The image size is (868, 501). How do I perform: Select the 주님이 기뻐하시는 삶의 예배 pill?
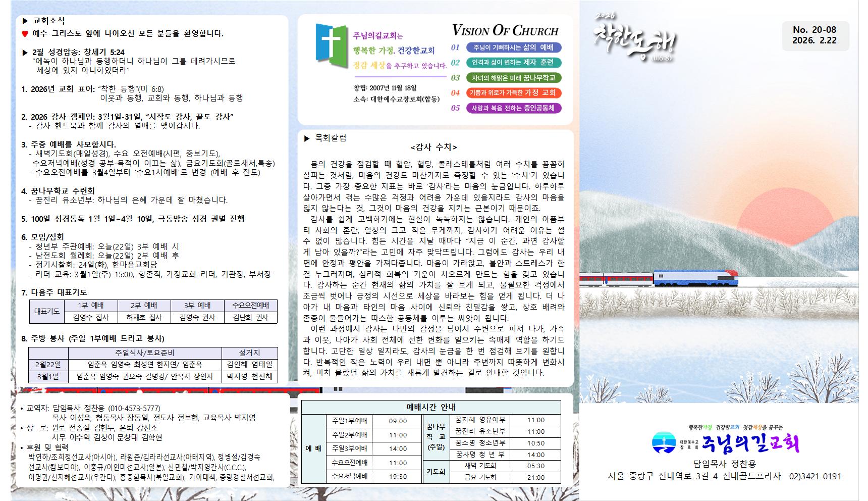click(x=513, y=47)
